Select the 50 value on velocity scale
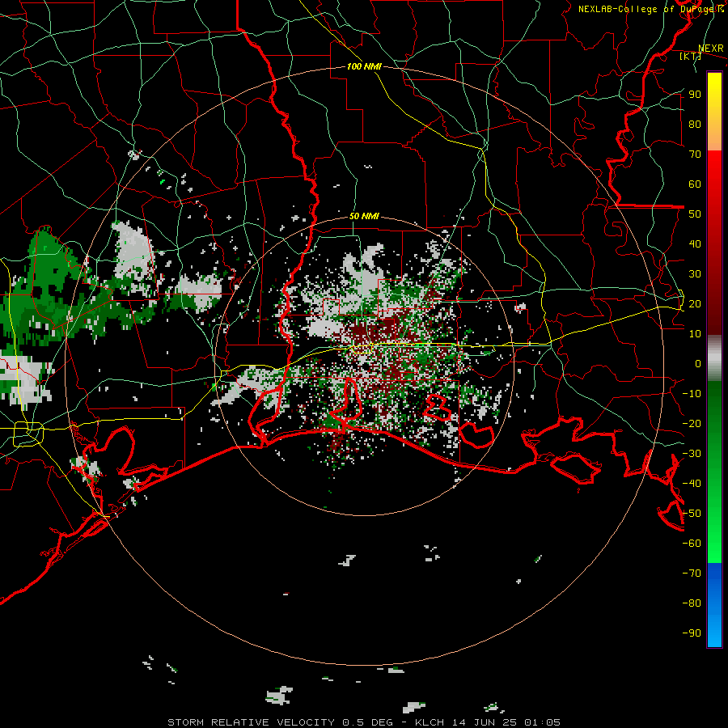The width and height of the screenshot is (728, 728). pos(695,214)
